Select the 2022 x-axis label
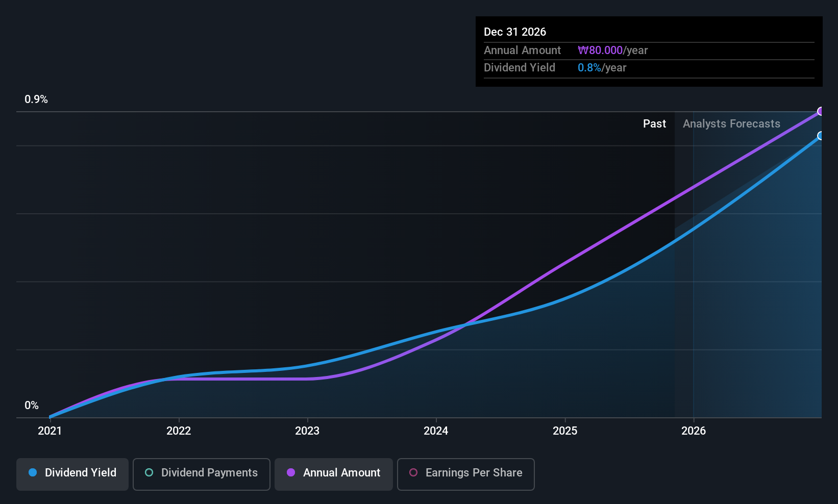Viewport: 838px width, 504px height. pyautogui.click(x=179, y=431)
